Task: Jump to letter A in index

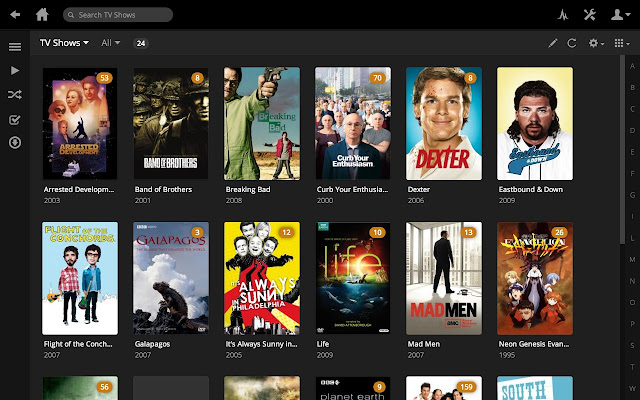Action: click(x=632, y=66)
